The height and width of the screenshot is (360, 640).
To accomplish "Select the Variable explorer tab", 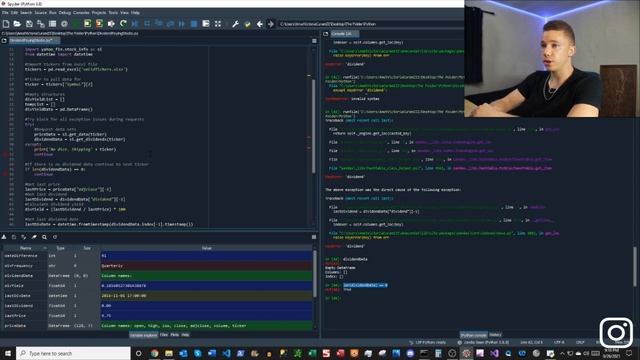I will (x=143, y=335).
